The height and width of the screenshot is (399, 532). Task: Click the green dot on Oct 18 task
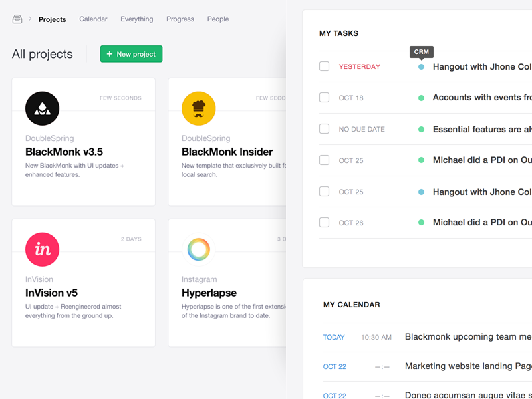[421, 98]
